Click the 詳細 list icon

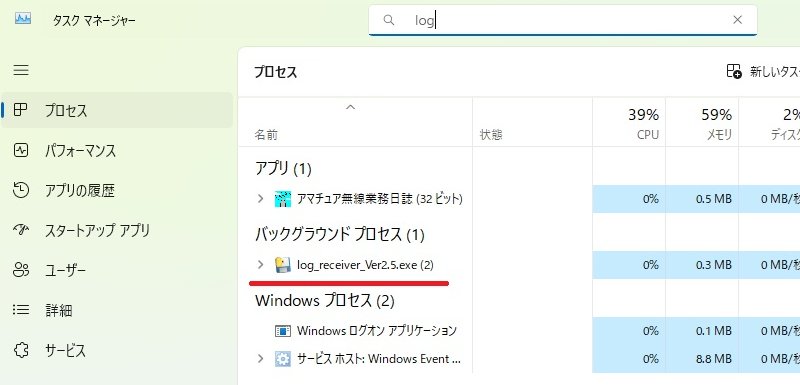pyautogui.click(x=21, y=310)
